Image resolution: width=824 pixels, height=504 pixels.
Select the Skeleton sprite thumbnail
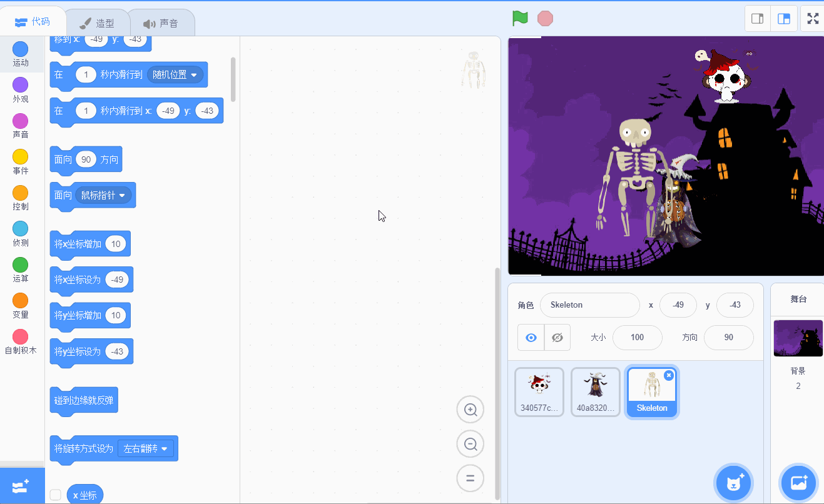coord(652,392)
